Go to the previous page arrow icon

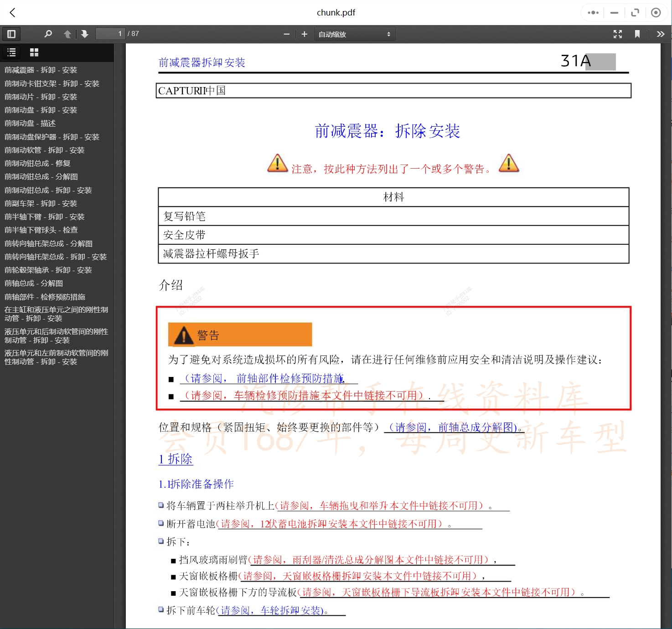[67, 34]
